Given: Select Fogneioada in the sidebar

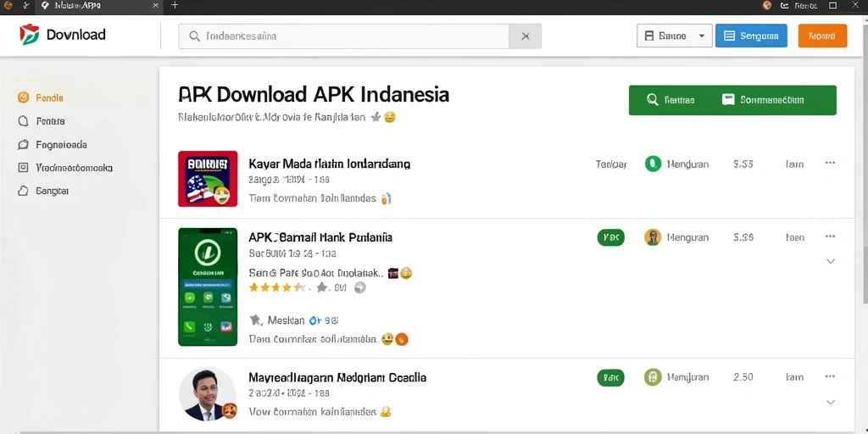Looking at the screenshot, I should click(x=61, y=144).
